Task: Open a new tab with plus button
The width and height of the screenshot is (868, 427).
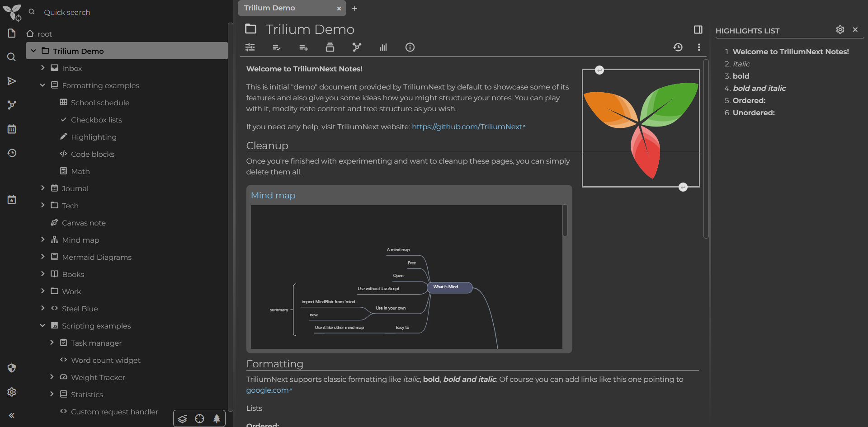Action: point(354,8)
